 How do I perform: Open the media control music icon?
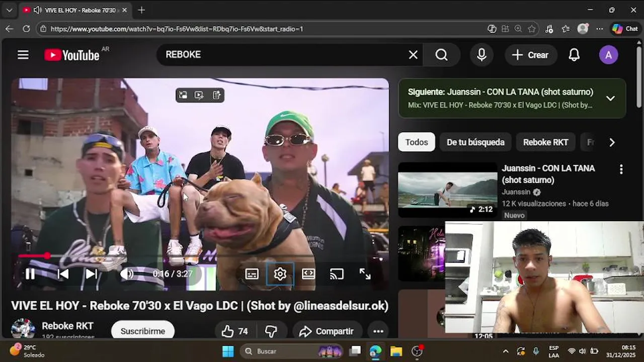coord(549,29)
